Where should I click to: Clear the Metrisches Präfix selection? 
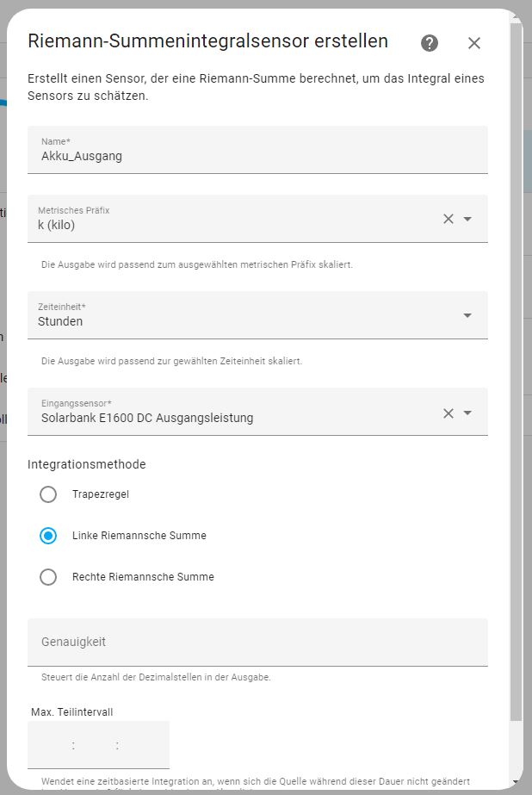[x=448, y=219]
